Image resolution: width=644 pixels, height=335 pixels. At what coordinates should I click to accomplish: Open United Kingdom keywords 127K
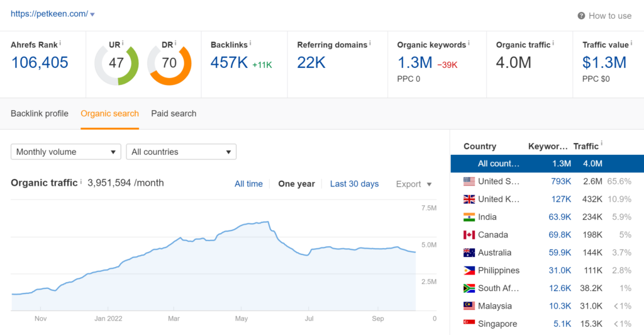coord(560,199)
